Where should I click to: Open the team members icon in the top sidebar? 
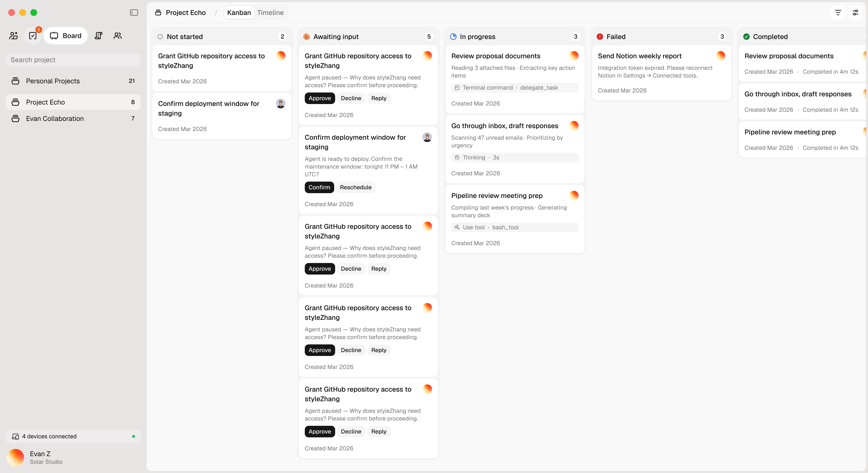117,35
